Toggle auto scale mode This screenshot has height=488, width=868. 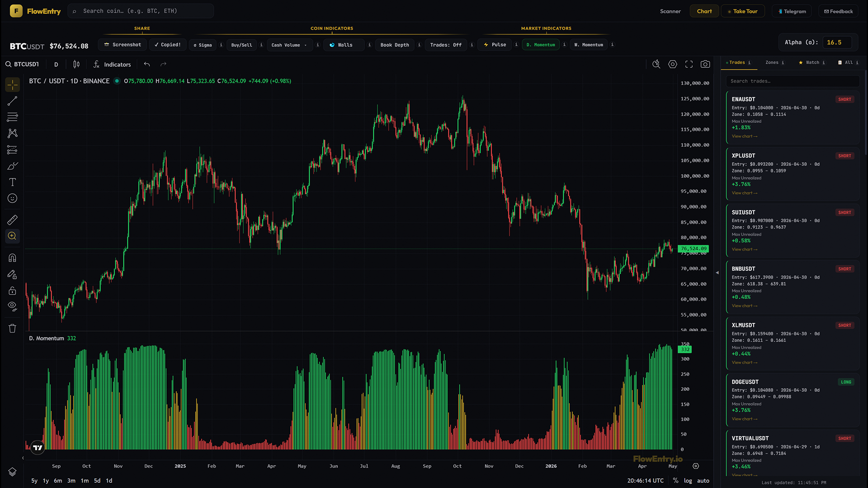(703, 481)
